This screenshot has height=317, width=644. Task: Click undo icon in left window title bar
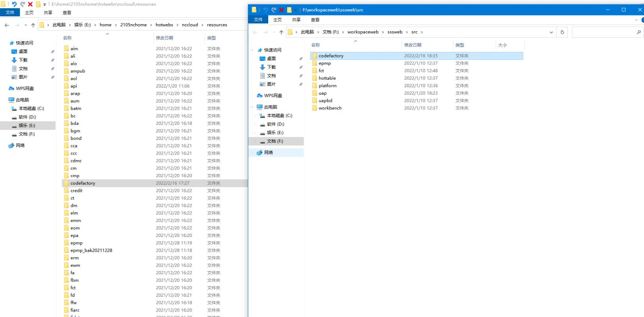(14, 4)
